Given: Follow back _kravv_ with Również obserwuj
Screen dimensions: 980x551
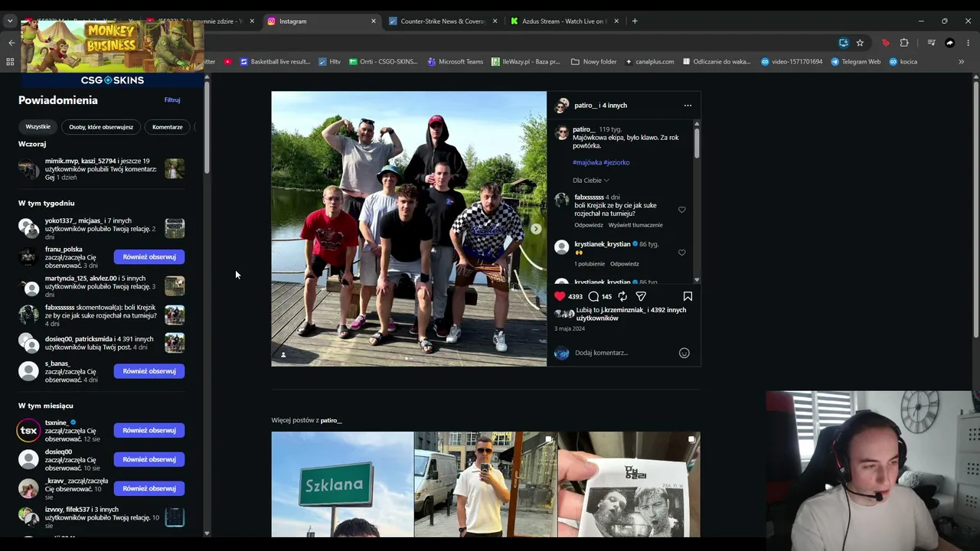Looking at the screenshot, I should pyautogui.click(x=149, y=488).
